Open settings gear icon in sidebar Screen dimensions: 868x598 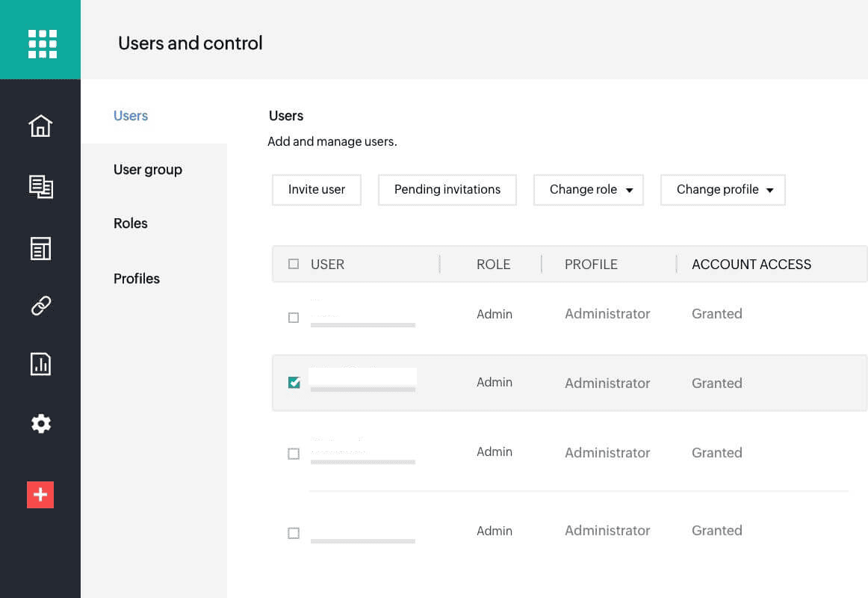point(40,424)
